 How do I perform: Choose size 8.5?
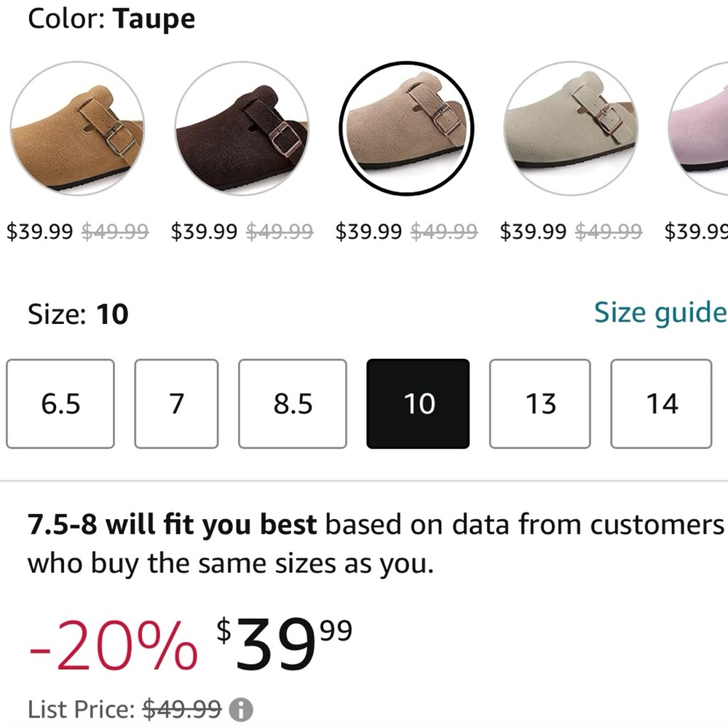coord(292,403)
